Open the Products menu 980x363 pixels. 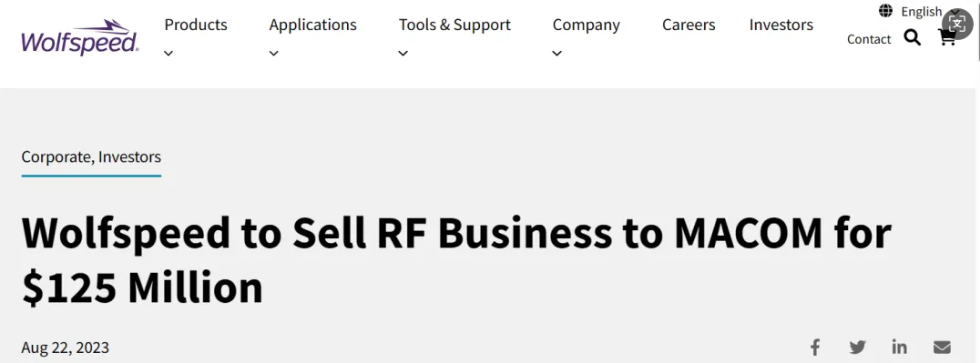click(x=196, y=25)
